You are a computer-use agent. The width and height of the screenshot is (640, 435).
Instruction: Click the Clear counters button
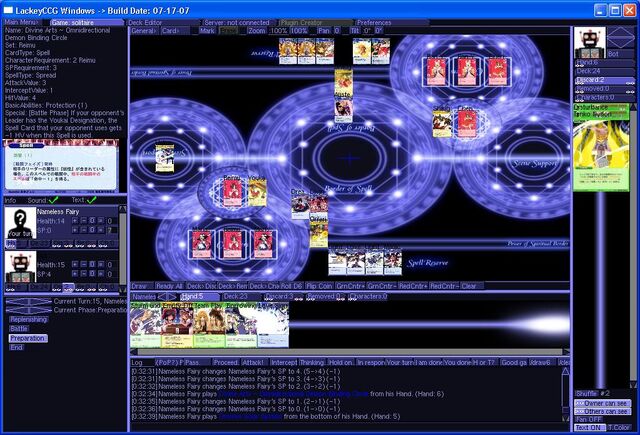coord(471,286)
